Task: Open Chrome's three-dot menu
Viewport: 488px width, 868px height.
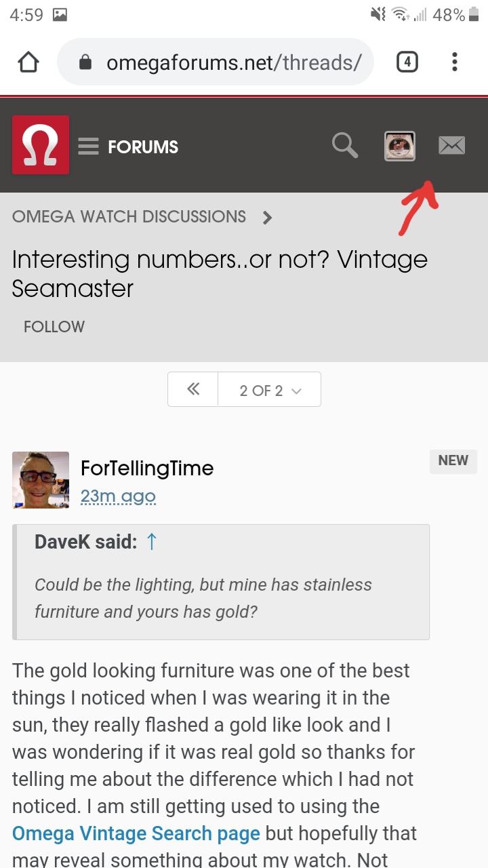Action: pos(454,62)
